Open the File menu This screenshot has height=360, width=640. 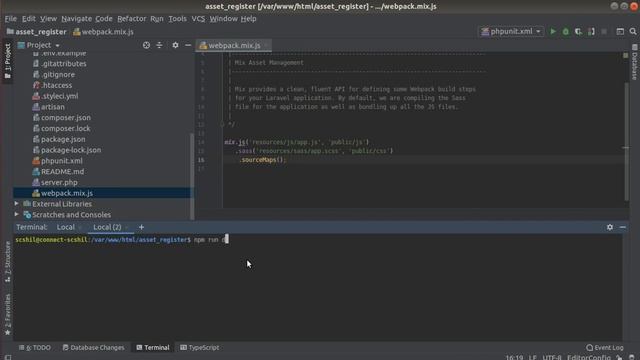coord(11,19)
